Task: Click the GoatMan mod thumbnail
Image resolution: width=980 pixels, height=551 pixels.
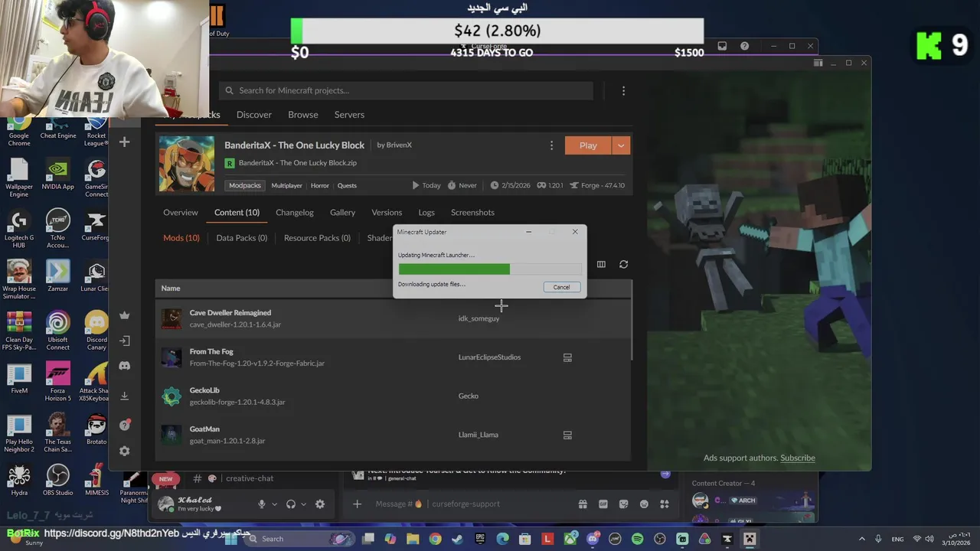Action: (171, 435)
